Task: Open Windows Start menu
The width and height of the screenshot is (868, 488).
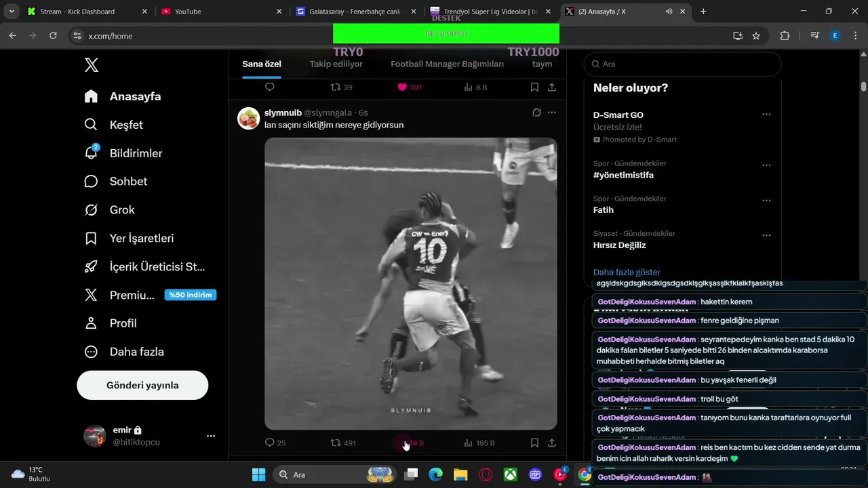Action: (x=259, y=474)
